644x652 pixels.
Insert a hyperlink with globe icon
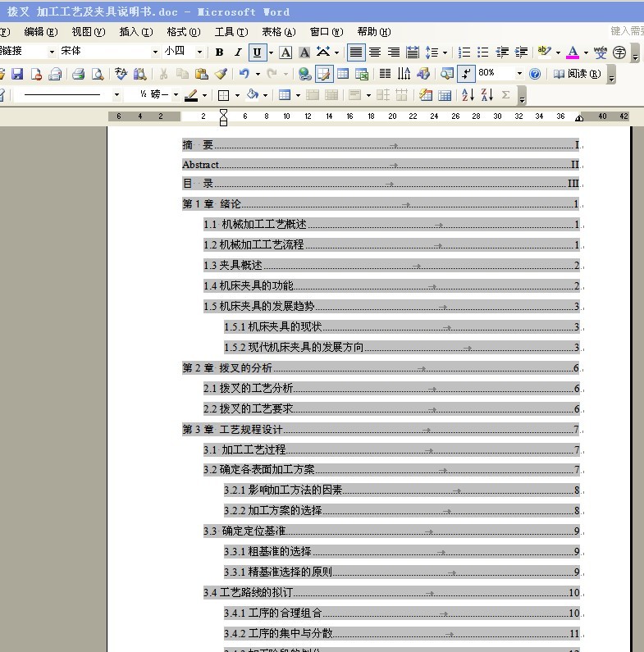pyautogui.click(x=304, y=75)
